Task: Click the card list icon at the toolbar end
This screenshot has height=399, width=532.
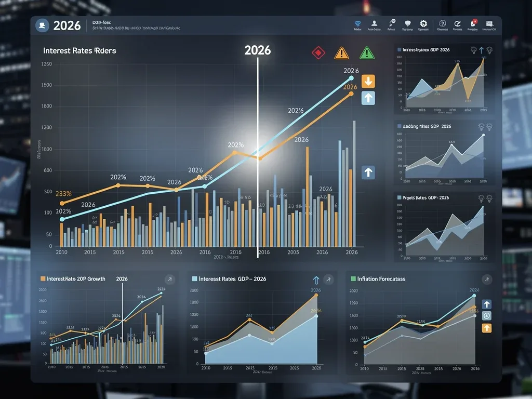Action: (x=489, y=24)
